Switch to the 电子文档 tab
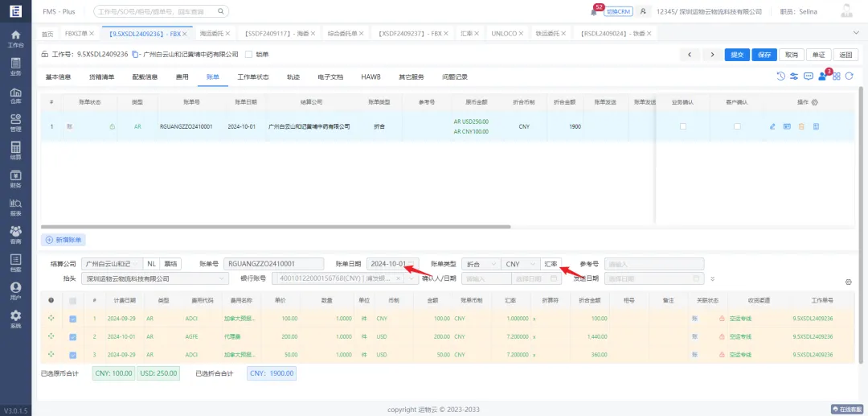The height and width of the screenshot is (416, 868). [x=330, y=76]
